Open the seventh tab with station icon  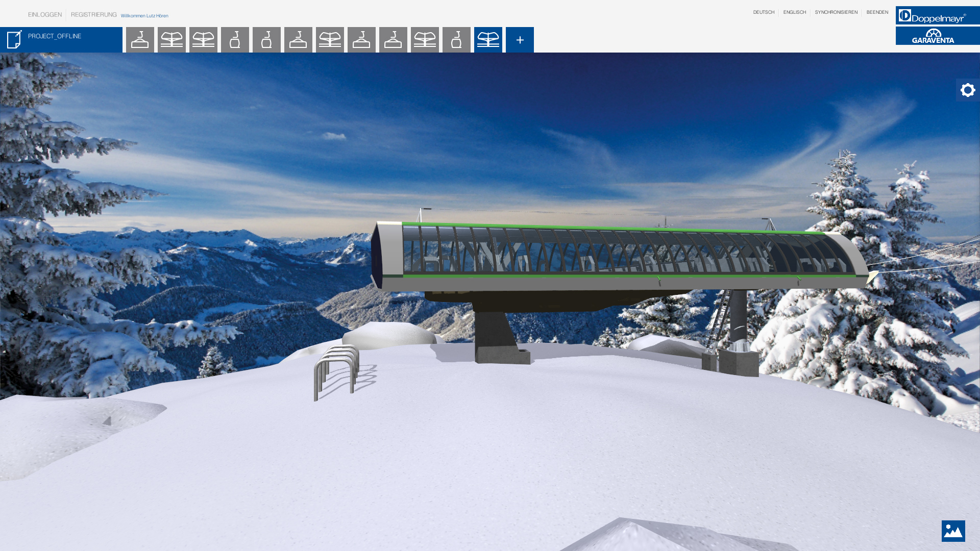tap(330, 40)
